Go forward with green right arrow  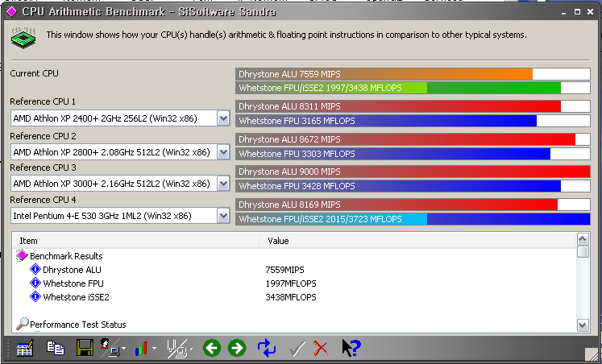[x=237, y=348]
